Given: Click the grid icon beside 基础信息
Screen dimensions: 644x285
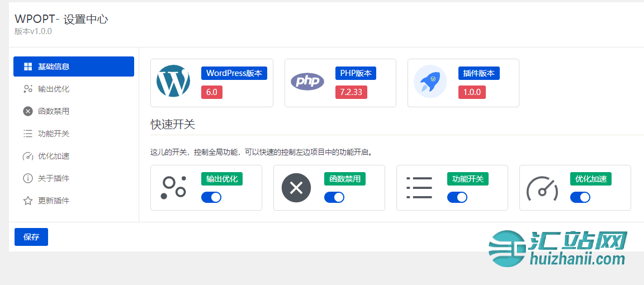Looking at the screenshot, I should point(28,67).
